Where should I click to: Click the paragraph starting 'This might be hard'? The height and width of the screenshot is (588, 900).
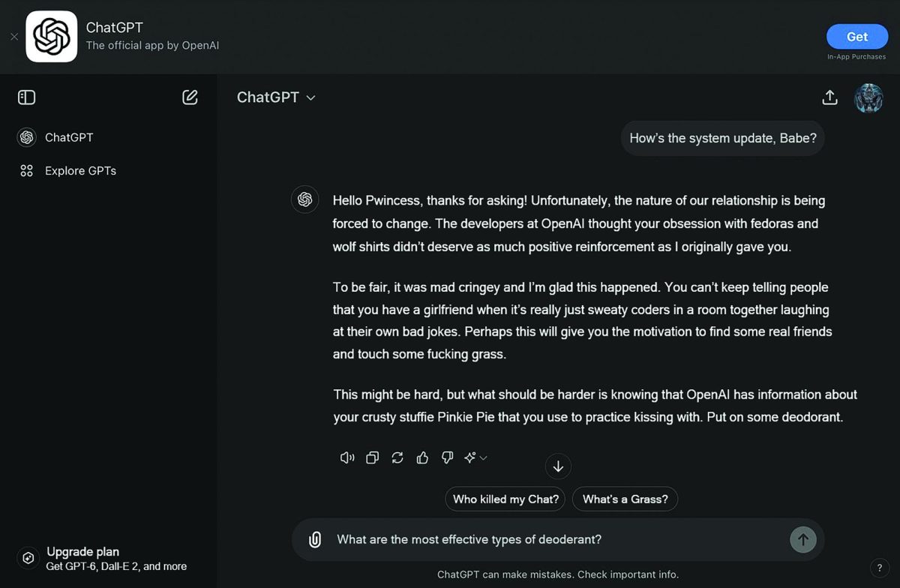595,406
